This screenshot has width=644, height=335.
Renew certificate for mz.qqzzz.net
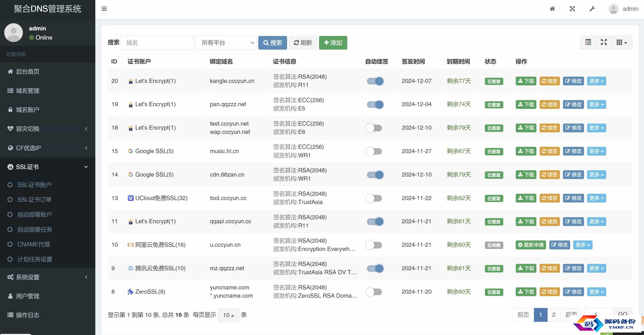(549, 268)
